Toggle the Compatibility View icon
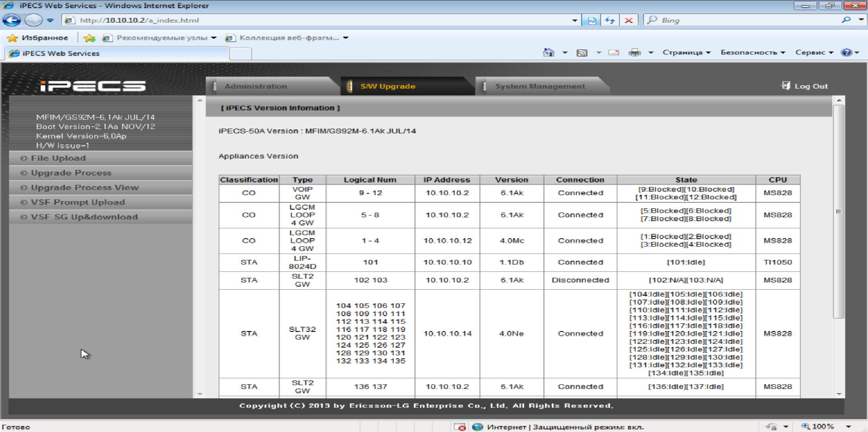Image resolution: width=868 pixels, height=432 pixels. click(591, 20)
